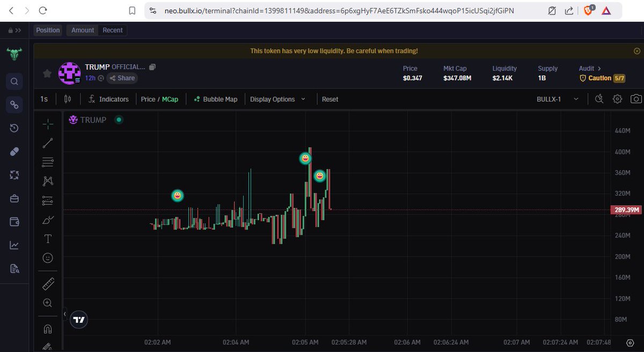
Task: Open the BULLX-1 layout dropdown
Action: click(x=558, y=99)
